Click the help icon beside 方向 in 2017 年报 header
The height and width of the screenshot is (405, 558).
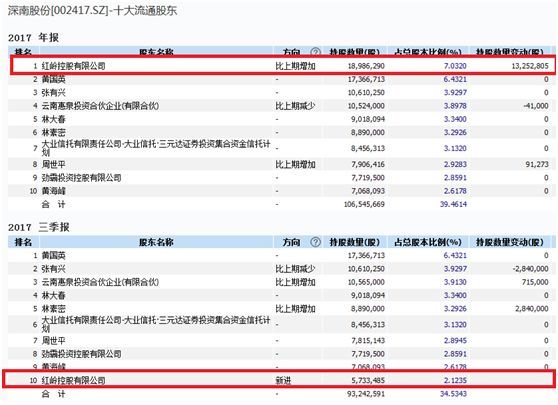(x=315, y=53)
